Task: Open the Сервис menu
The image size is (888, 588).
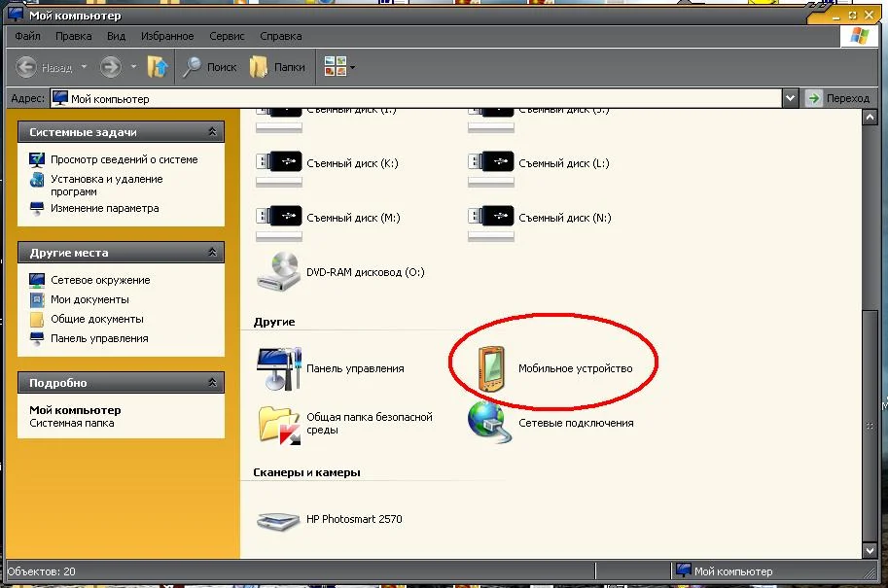Action: pyautogui.click(x=227, y=36)
